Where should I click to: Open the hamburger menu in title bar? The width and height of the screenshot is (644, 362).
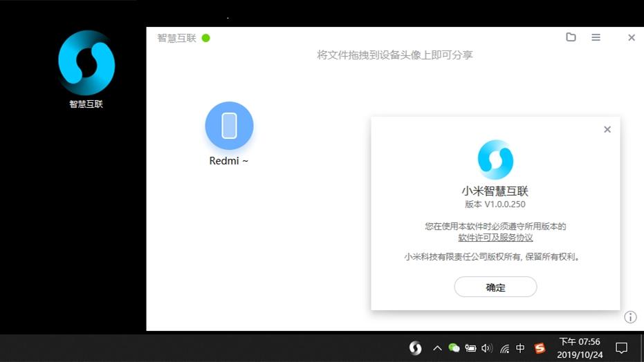[x=596, y=37]
